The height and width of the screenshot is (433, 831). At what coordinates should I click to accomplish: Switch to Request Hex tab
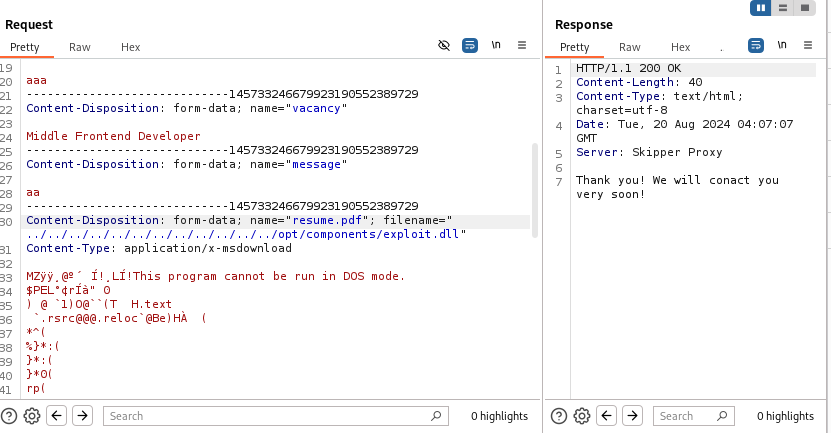click(x=130, y=47)
